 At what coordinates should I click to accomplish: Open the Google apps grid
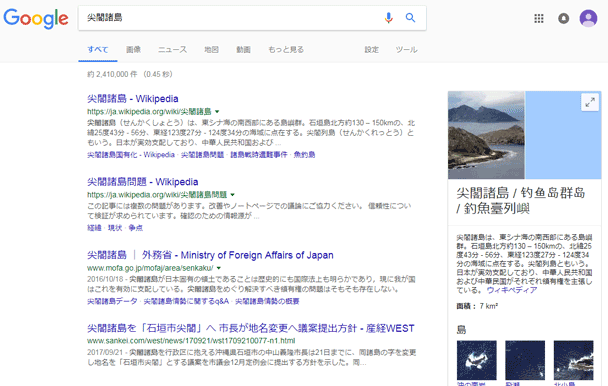click(539, 18)
